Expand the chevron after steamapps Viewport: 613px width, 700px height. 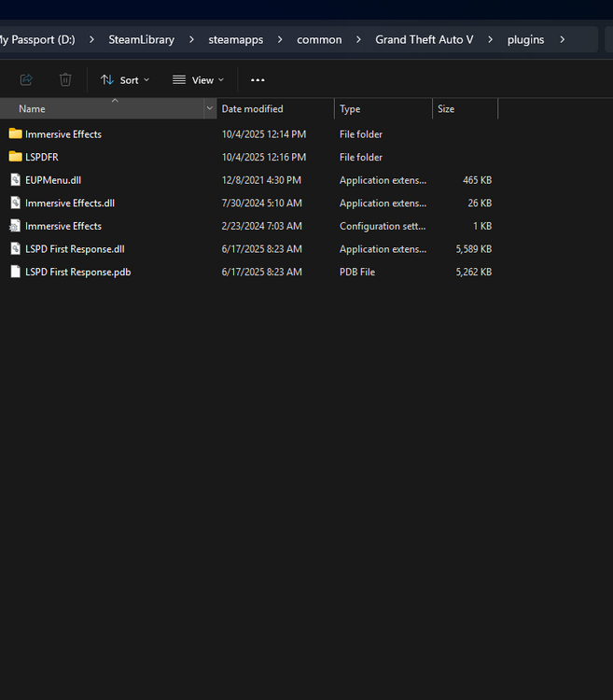[280, 40]
